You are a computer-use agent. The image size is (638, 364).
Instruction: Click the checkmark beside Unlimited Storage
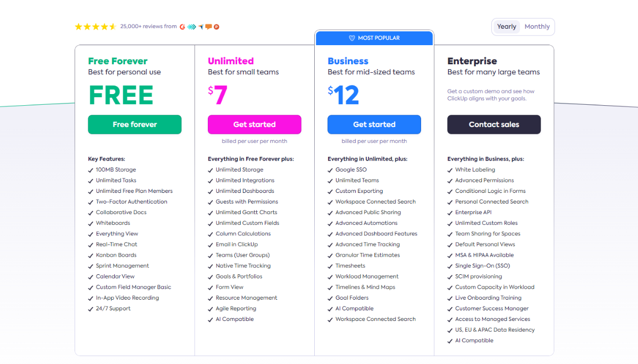point(210,170)
